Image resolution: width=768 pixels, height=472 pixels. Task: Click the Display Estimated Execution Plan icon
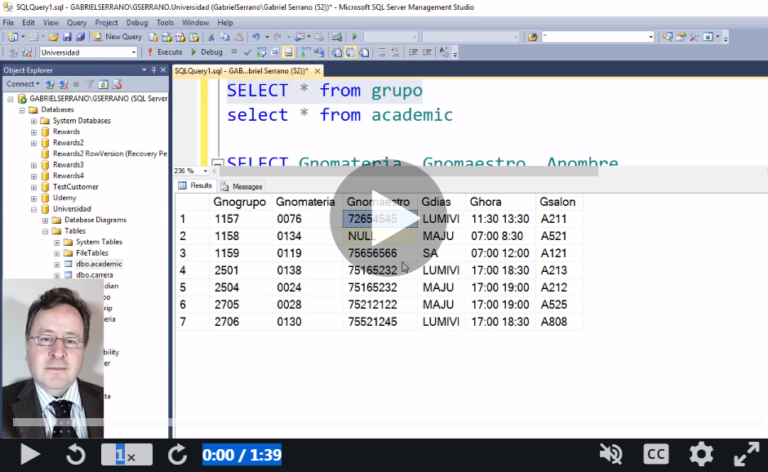(x=261, y=52)
